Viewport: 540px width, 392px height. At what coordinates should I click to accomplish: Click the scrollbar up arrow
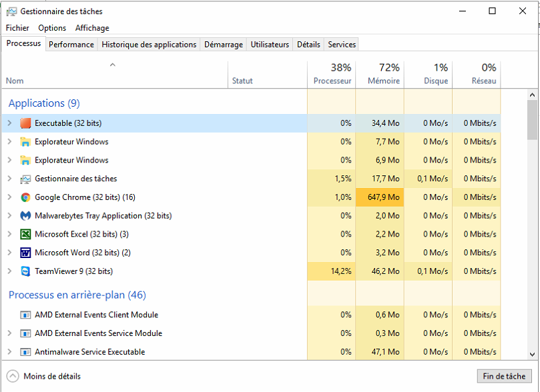[532, 95]
